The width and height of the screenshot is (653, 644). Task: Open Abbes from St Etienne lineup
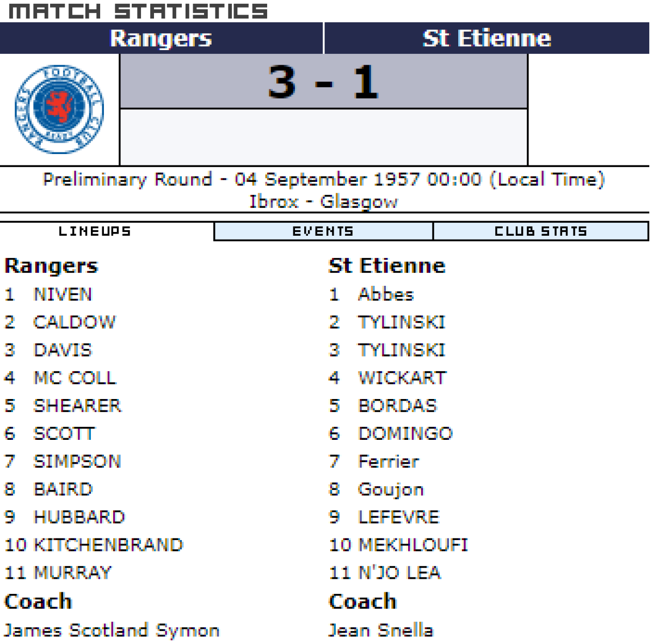click(x=386, y=295)
